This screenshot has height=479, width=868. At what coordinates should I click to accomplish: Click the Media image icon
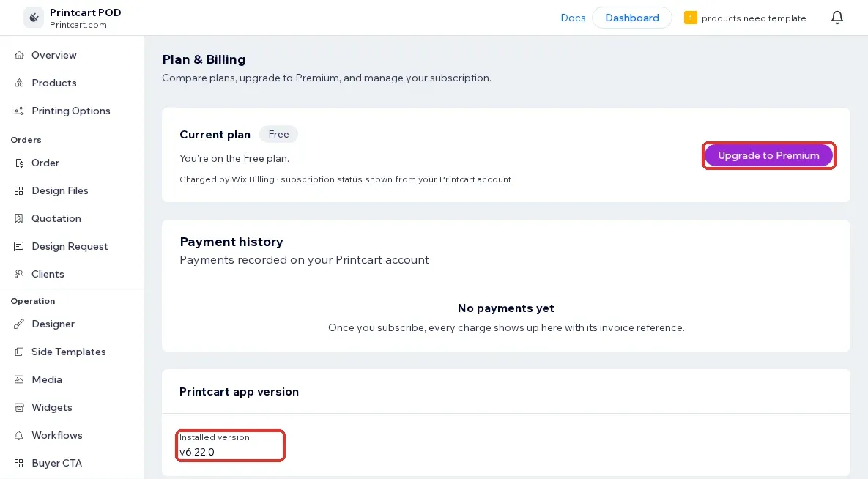(x=19, y=379)
